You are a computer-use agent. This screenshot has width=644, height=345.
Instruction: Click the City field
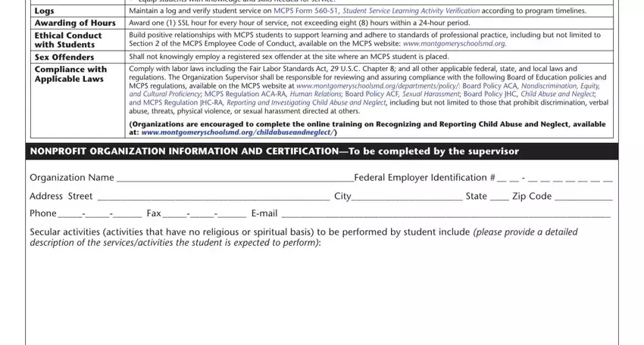tap(407, 196)
